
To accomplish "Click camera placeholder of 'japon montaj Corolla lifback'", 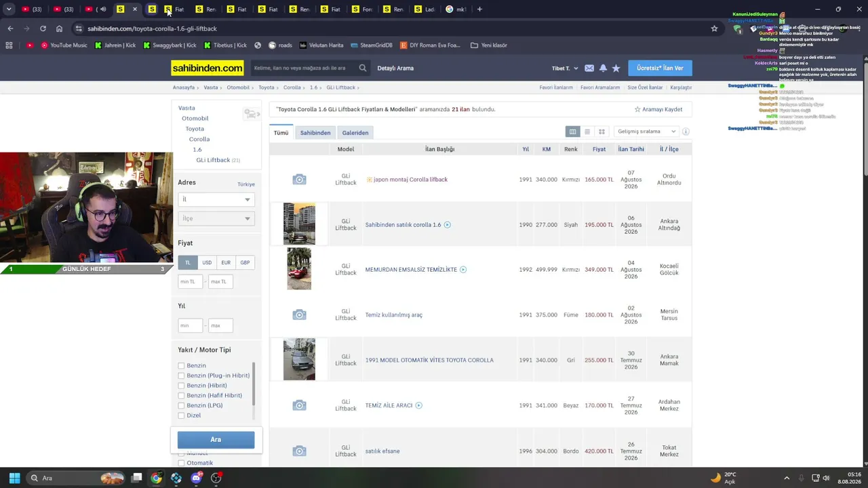I will (x=299, y=180).
